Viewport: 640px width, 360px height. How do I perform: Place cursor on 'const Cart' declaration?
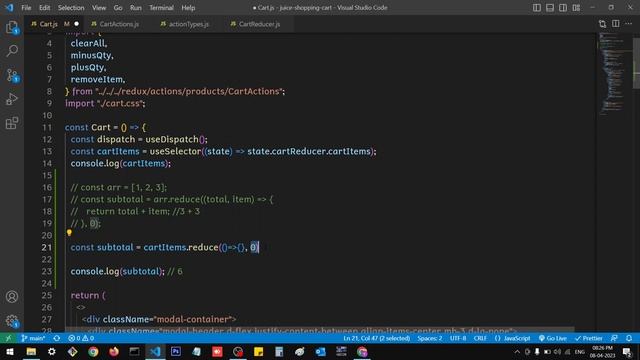(87, 127)
